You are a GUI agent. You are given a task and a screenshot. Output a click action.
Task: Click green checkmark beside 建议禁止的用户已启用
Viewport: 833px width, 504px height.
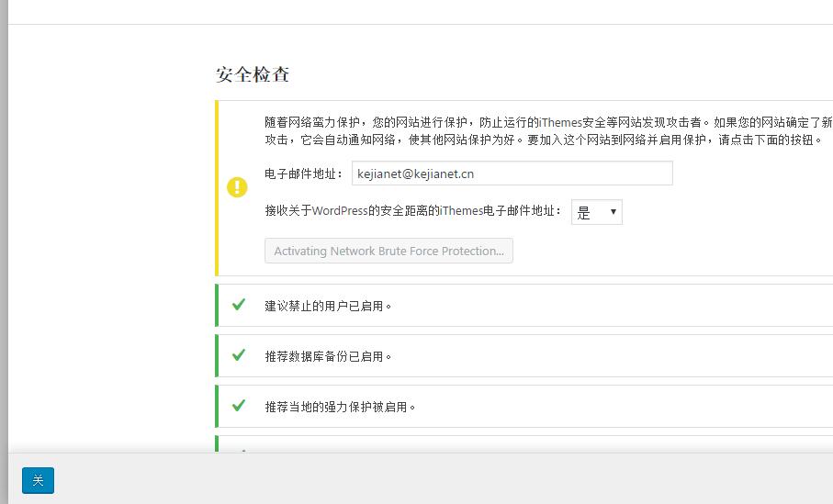(x=239, y=305)
